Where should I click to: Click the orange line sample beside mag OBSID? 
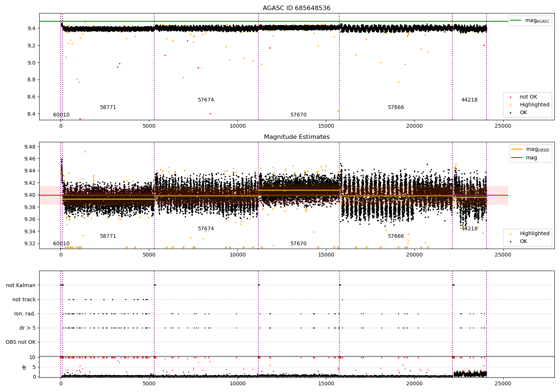point(517,149)
